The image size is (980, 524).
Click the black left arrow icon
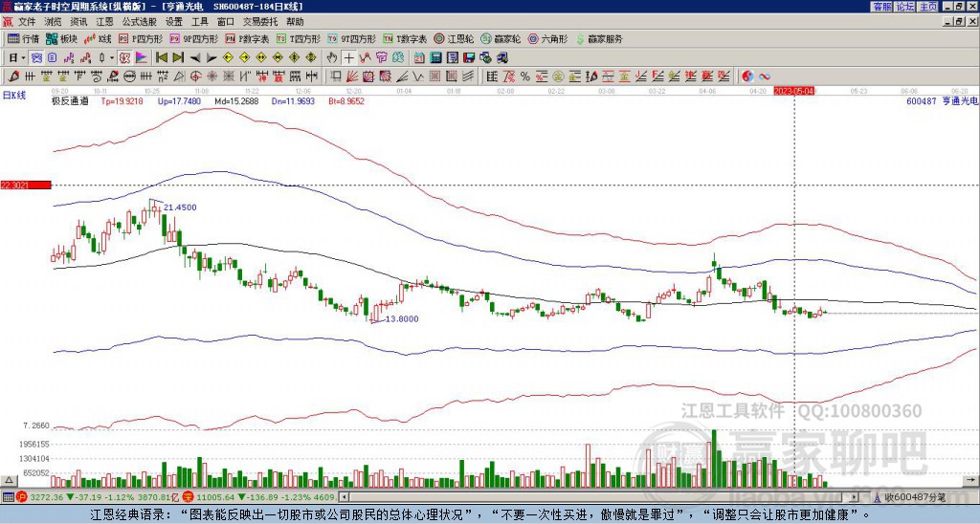tap(195, 58)
